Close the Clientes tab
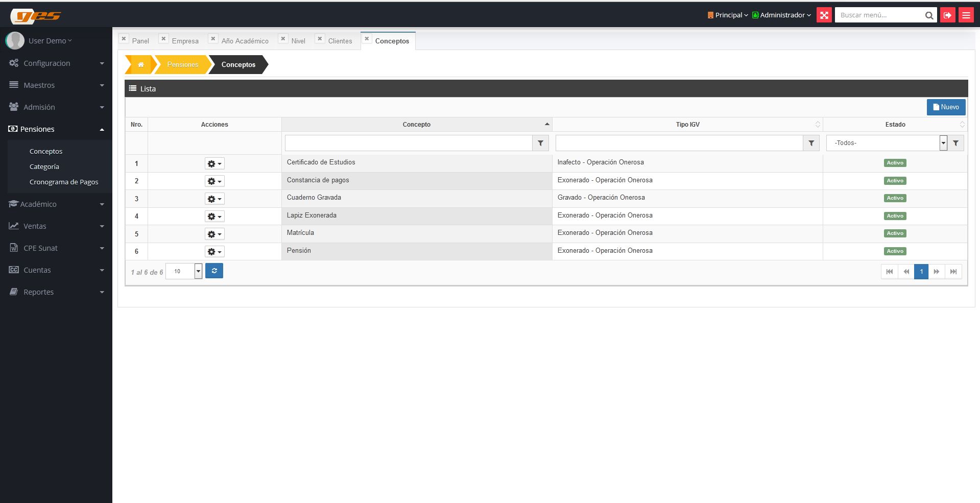980x503 pixels. tap(320, 38)
